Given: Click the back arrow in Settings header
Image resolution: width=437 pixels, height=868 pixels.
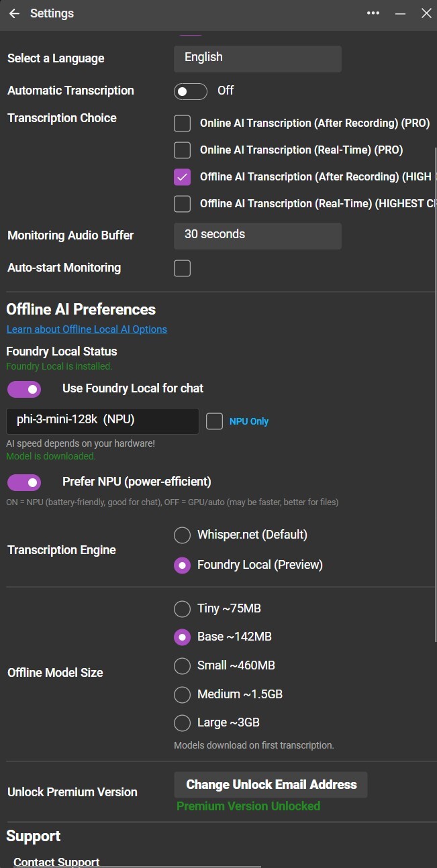Looking at the screenshot, I should pyautogui.click(x=14, y=13).
